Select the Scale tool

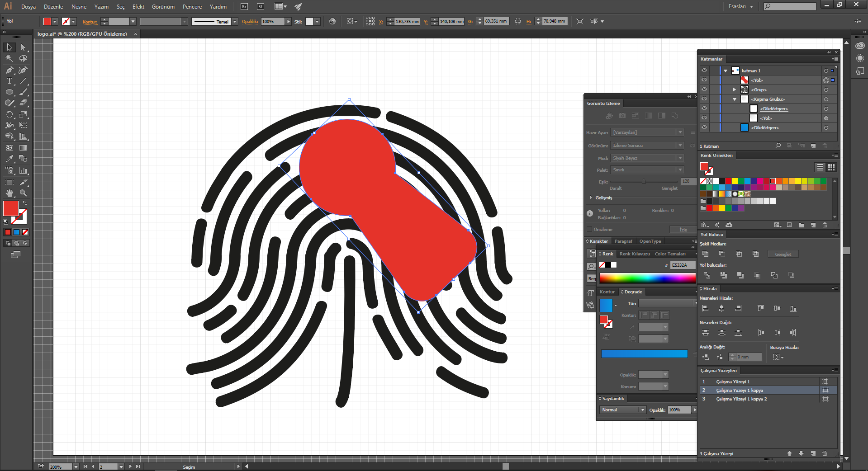click(x=23, y=114)
